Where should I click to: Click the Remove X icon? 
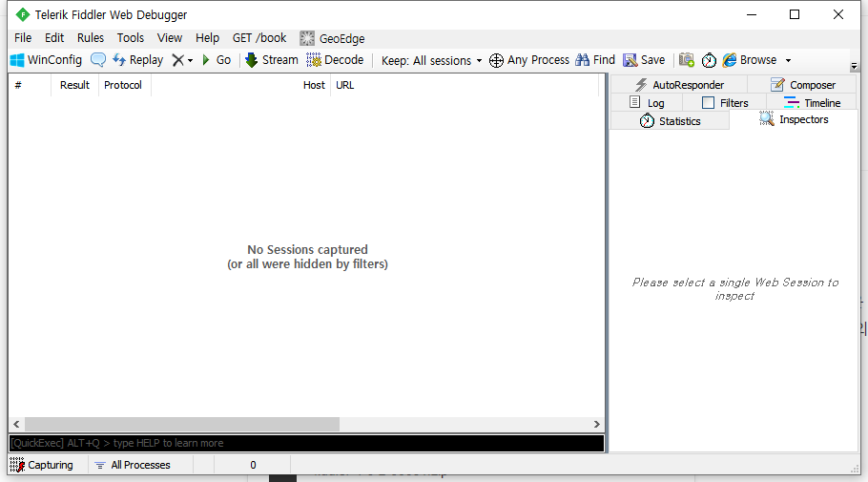click(177, 60)
